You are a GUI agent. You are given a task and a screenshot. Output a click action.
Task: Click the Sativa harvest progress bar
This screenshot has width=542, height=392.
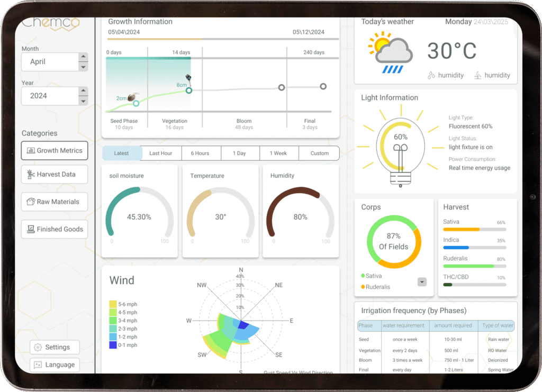pos(474,230)
